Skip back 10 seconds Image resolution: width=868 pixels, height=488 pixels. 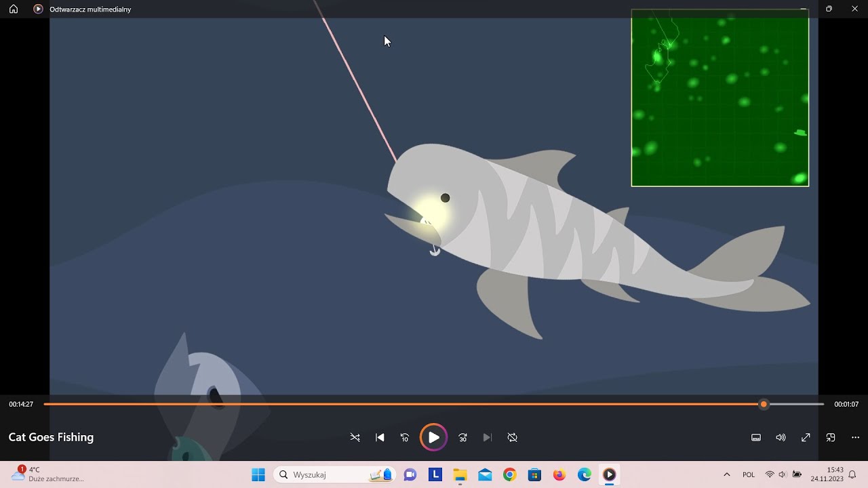[405, 438]
